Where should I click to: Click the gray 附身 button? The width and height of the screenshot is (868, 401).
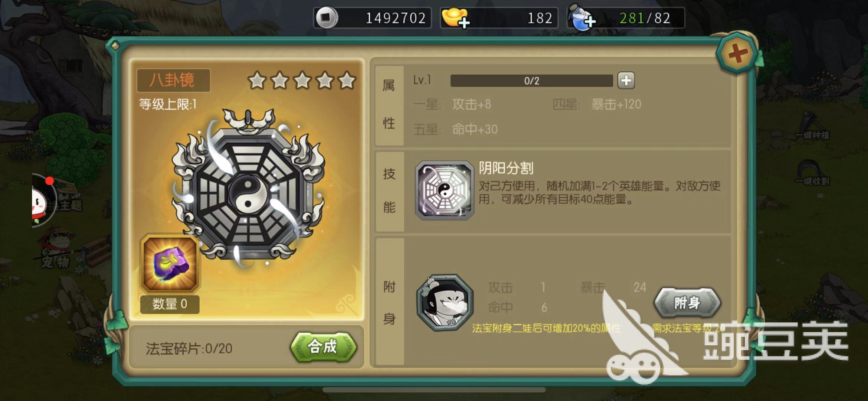[x=687, y=303]
